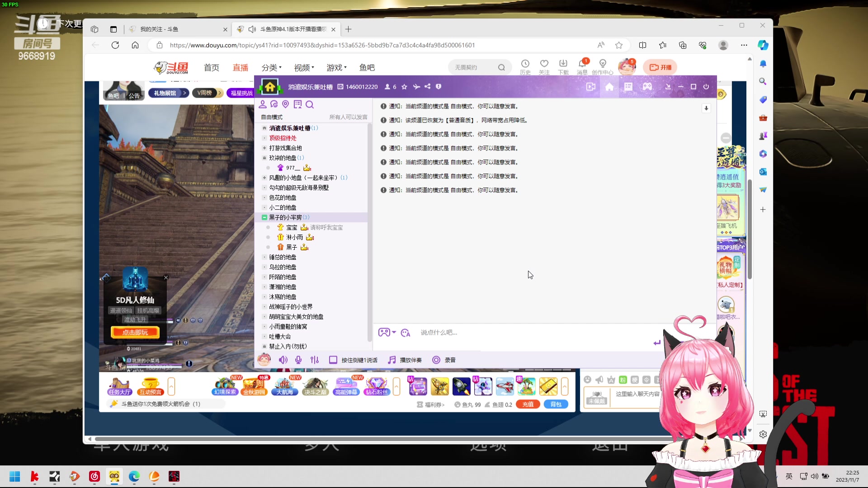Open Microsoft Edge from taskbar
The height and width of the screenshot is (488, 868).
click(134, 477)
